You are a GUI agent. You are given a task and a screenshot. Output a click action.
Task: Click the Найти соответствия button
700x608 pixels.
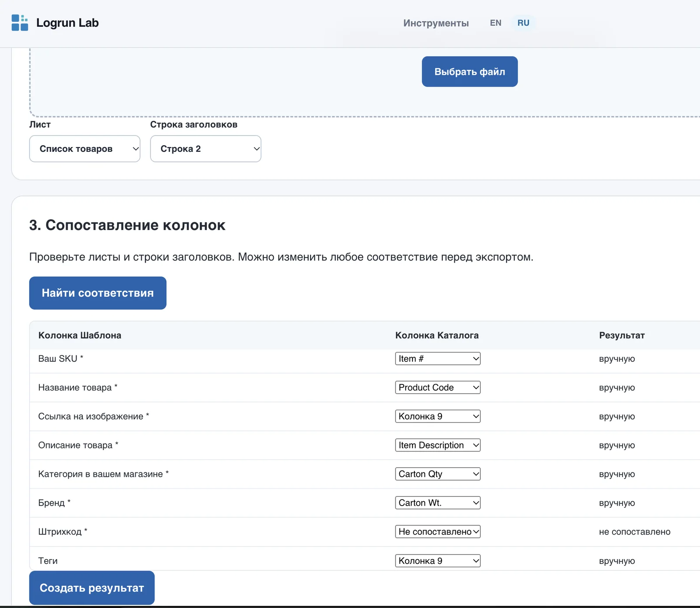[98, 293]
